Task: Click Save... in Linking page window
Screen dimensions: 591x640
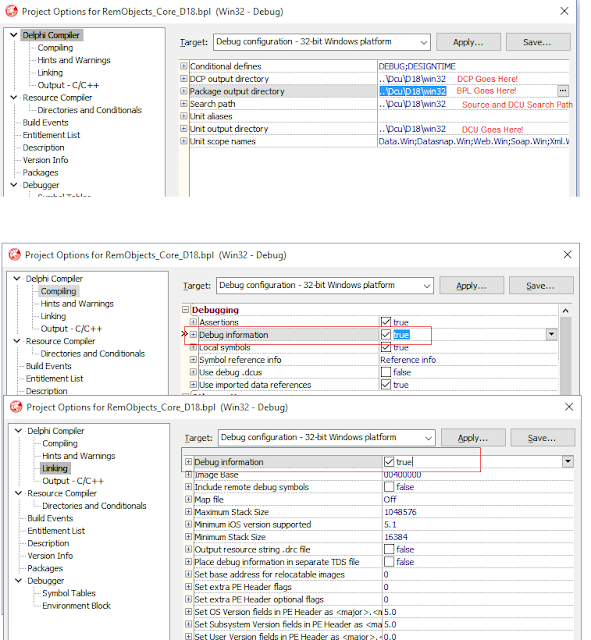Action: (542, 438)
